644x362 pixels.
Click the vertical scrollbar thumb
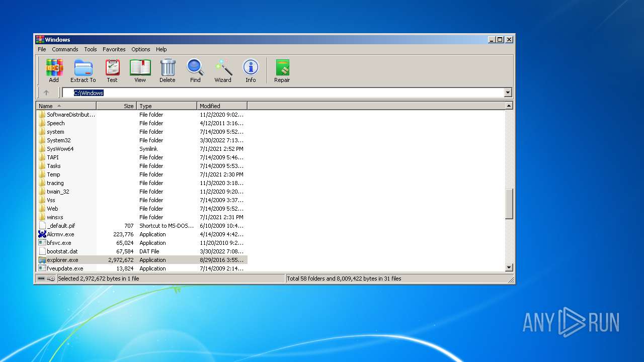(x=509, y=204)
